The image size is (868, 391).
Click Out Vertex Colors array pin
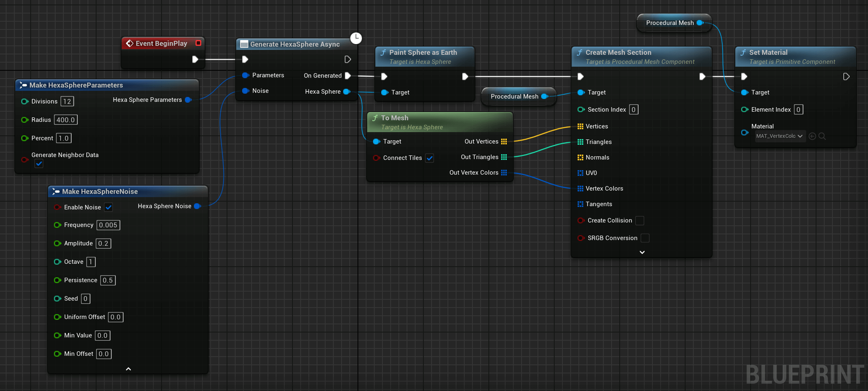click(x=504, y=173)
